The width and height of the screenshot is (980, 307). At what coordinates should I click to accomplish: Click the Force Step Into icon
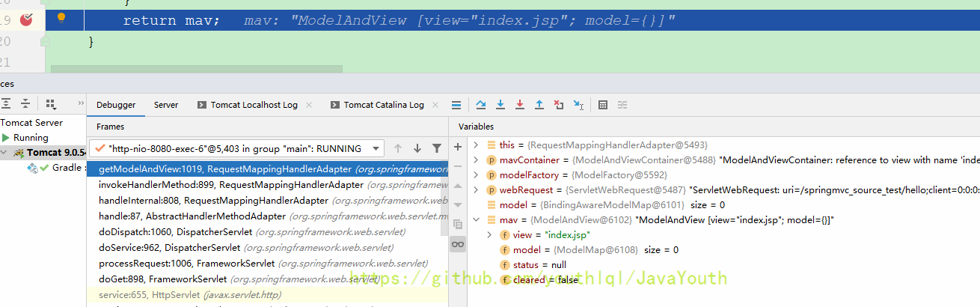tap(520, 105)
